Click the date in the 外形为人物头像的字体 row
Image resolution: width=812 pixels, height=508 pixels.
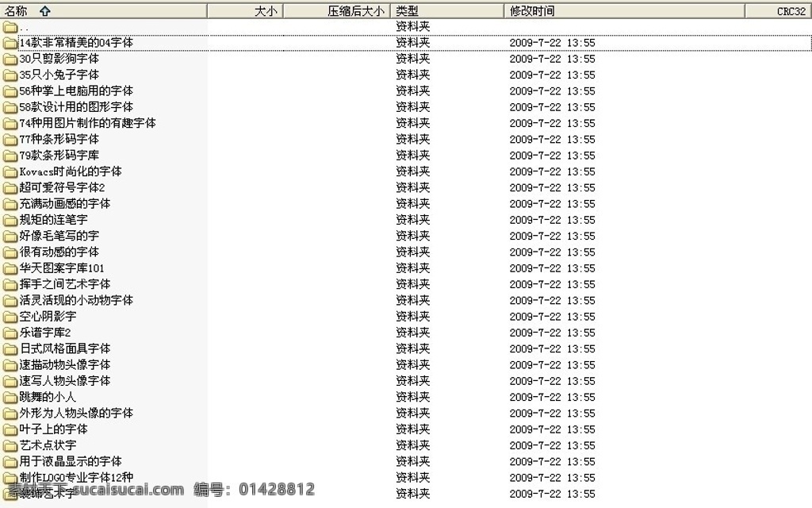[552, 413]
